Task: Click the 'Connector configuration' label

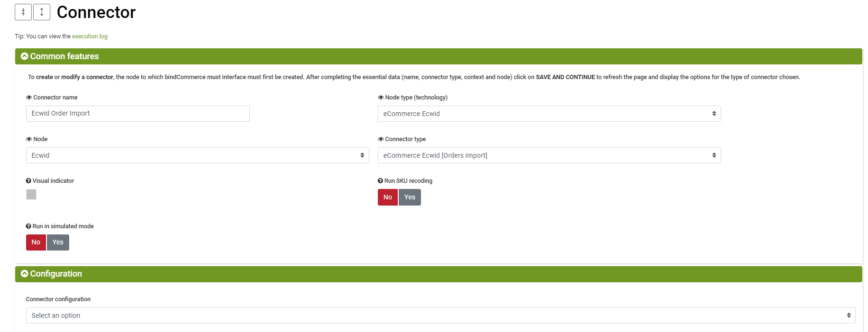Action: click(58, 299)
